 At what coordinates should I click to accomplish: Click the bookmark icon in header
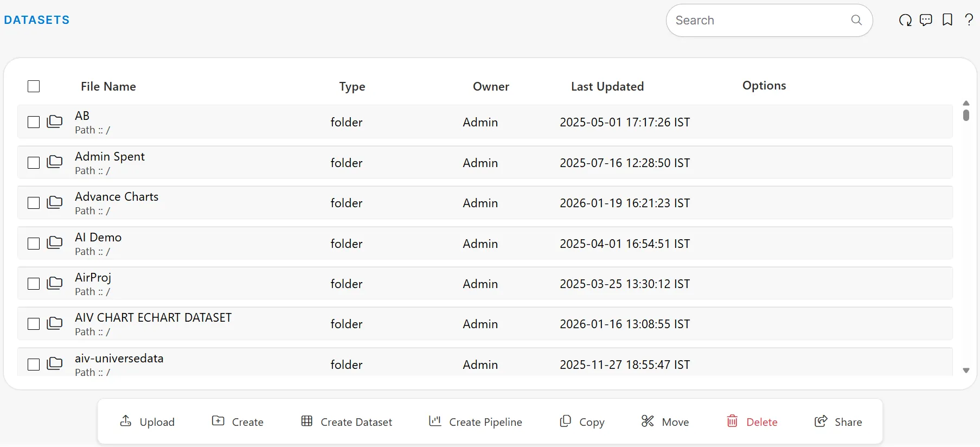947,20
